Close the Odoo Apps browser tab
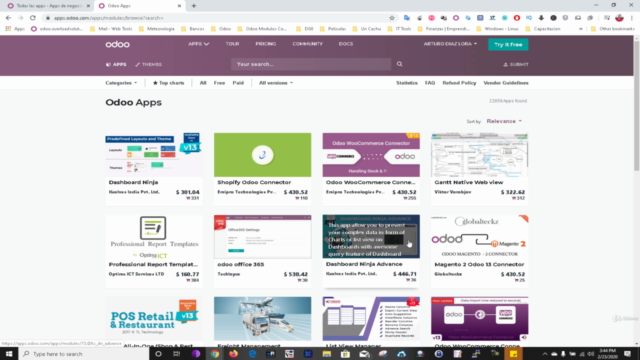This screenshot has height=360, width=640. pyautogui.click(x=179, y=6)
